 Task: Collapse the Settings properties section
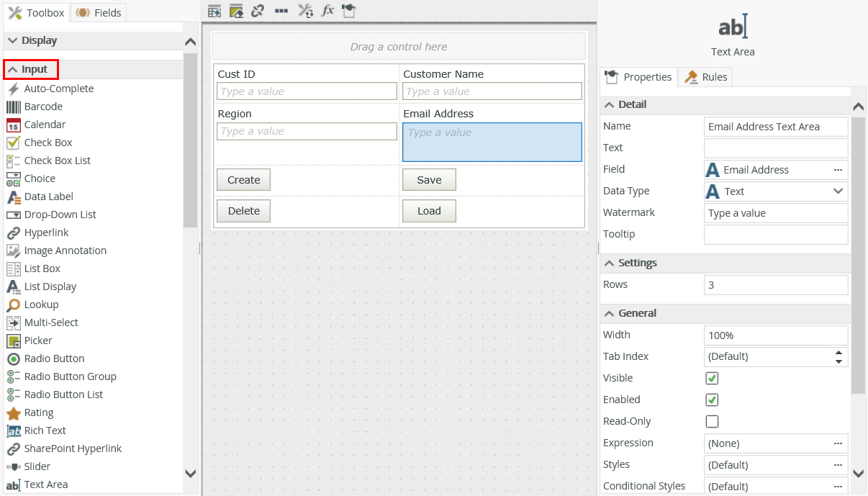coord(630,263)
